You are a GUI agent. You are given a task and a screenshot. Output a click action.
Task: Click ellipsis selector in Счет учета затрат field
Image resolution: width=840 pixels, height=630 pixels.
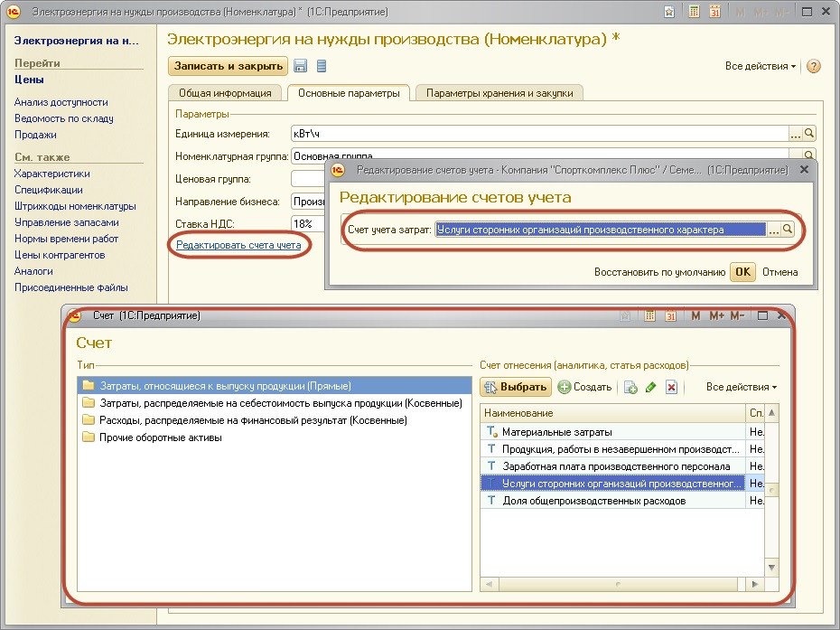click(x=773, y=230)
